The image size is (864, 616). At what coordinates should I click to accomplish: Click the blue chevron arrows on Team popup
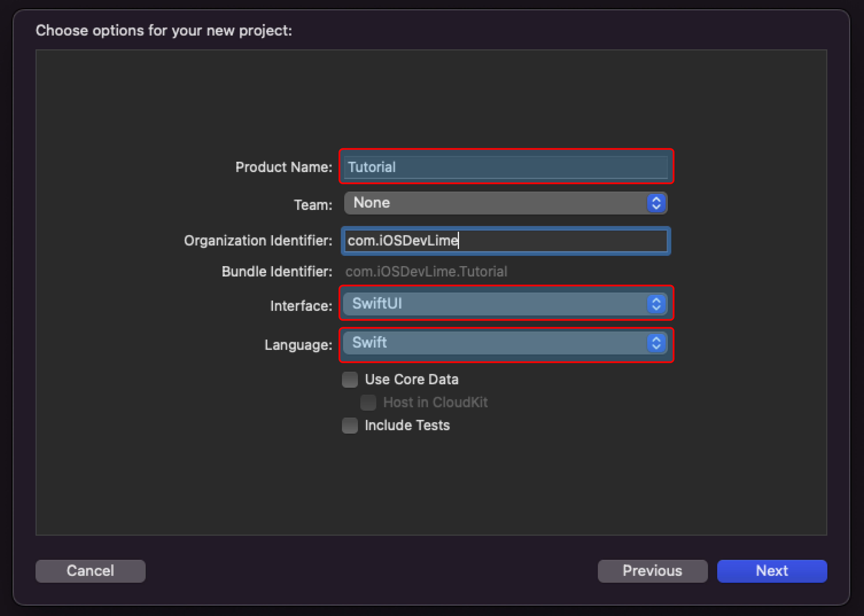coord(656,203)
